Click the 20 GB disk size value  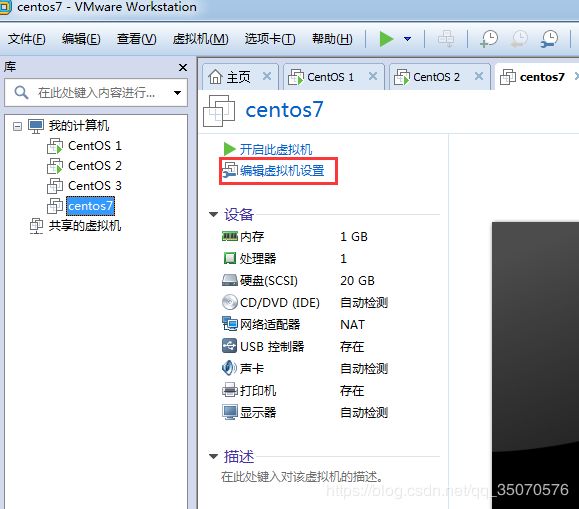(357, 281)
